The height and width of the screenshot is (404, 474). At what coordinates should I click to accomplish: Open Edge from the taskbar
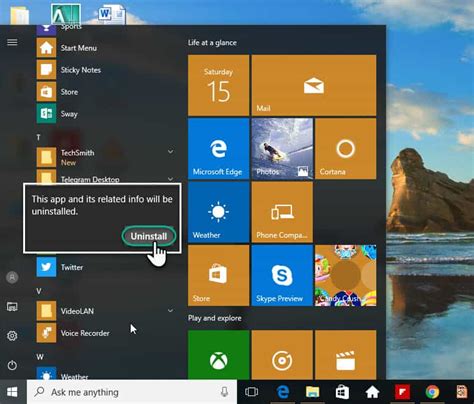coord(283,392)
